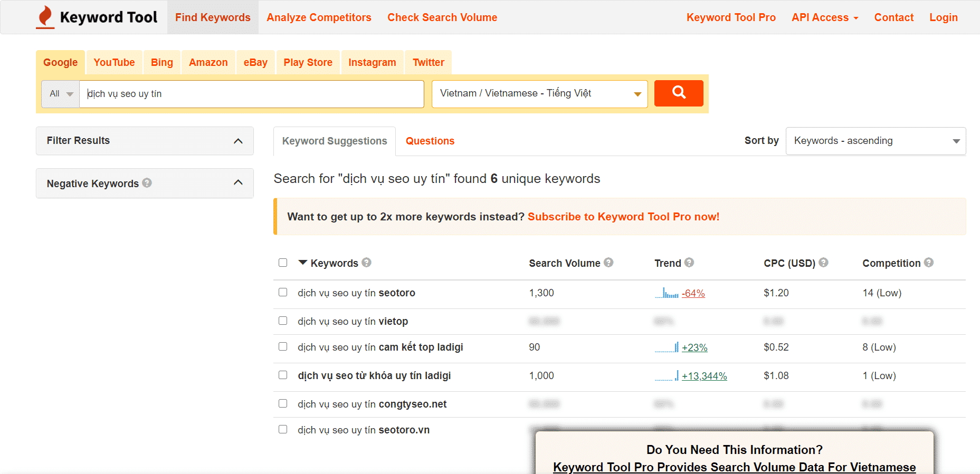Click help icon beside Search Volume header
Viewport: 980px width, 474px height.
coord(608,262)
